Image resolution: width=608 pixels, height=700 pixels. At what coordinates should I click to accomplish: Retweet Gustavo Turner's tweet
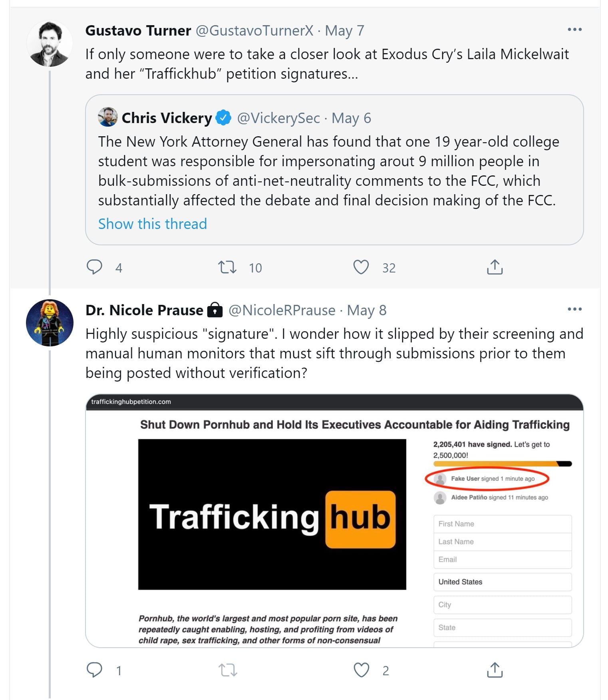pos(227,267)
